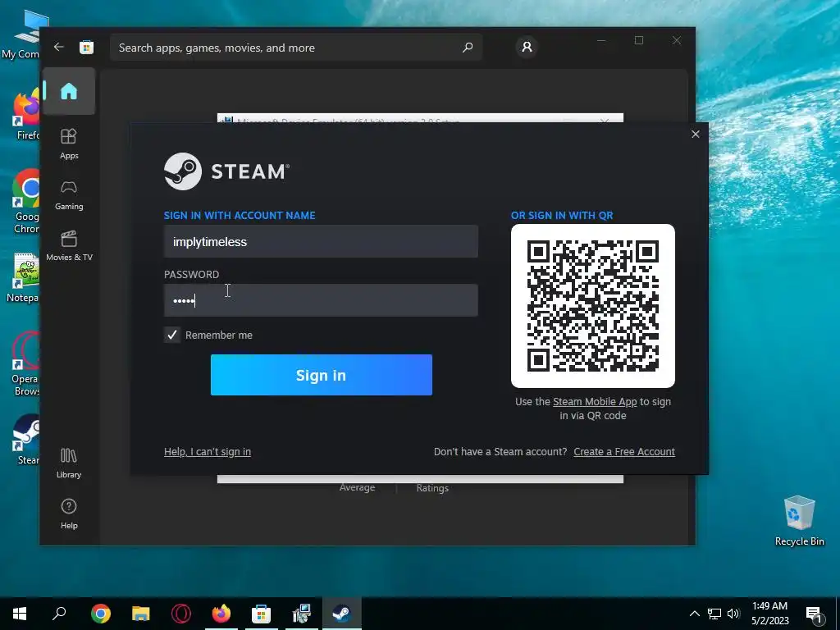This screenshot has height=630, width=840.
Task: Select the My Computer desktop icon
Action: pyautogui.click(x=24, y=34)
